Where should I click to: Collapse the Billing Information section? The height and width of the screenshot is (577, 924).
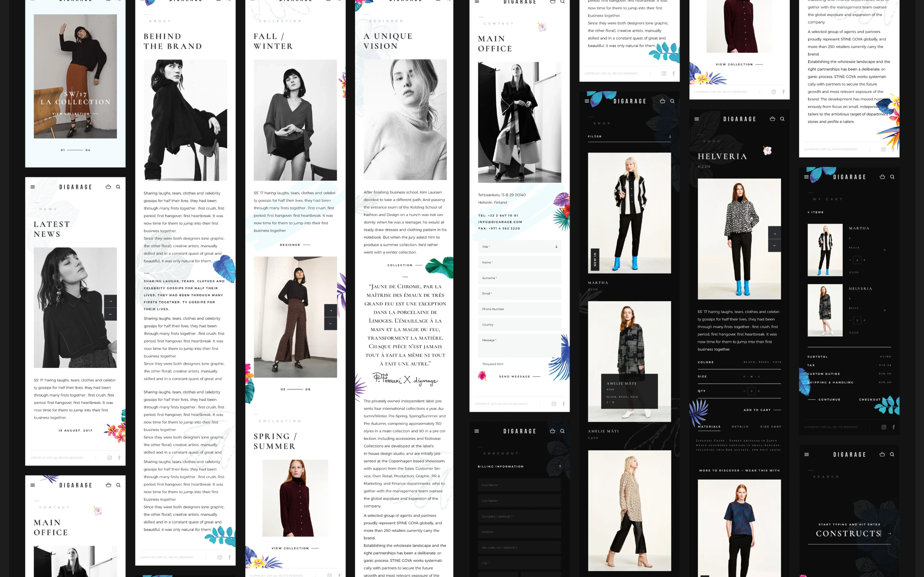pos(560,466)
